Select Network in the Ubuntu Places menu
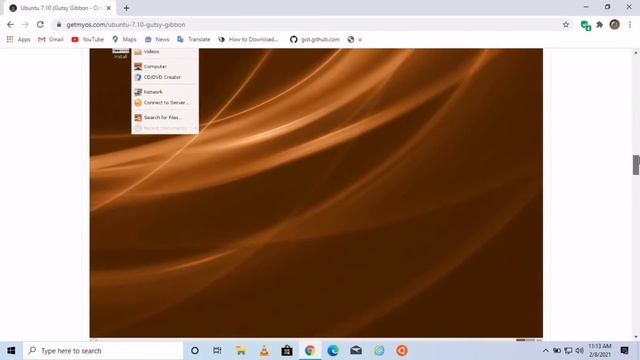640x360 pixels. click(165, 92)
